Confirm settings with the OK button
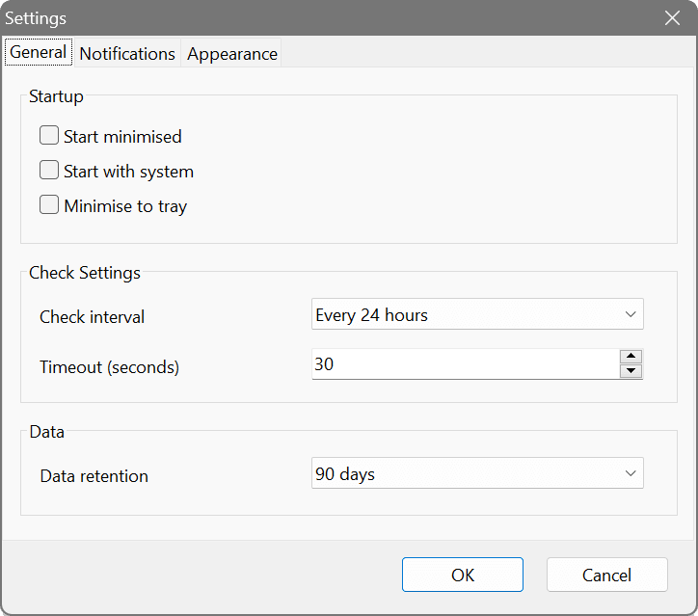The height and width of the screenshot is (616, 698). 463,575
